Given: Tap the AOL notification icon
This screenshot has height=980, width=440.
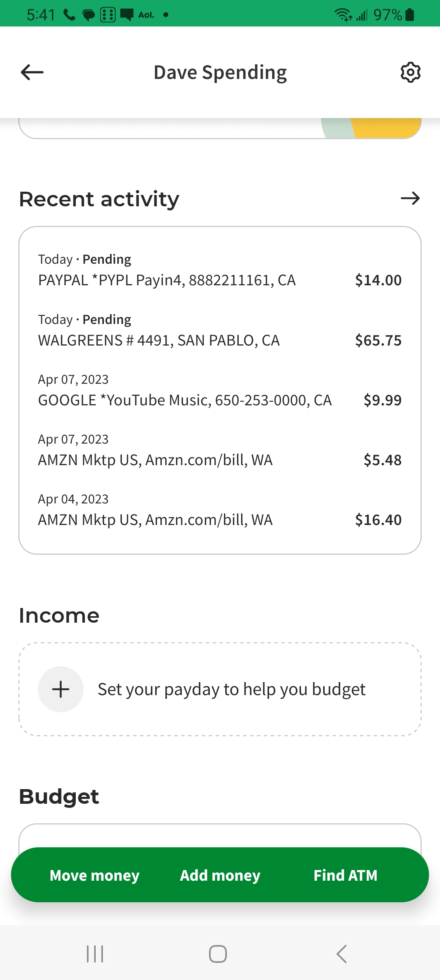Looking at the screenshot, I should coord(146,15).
